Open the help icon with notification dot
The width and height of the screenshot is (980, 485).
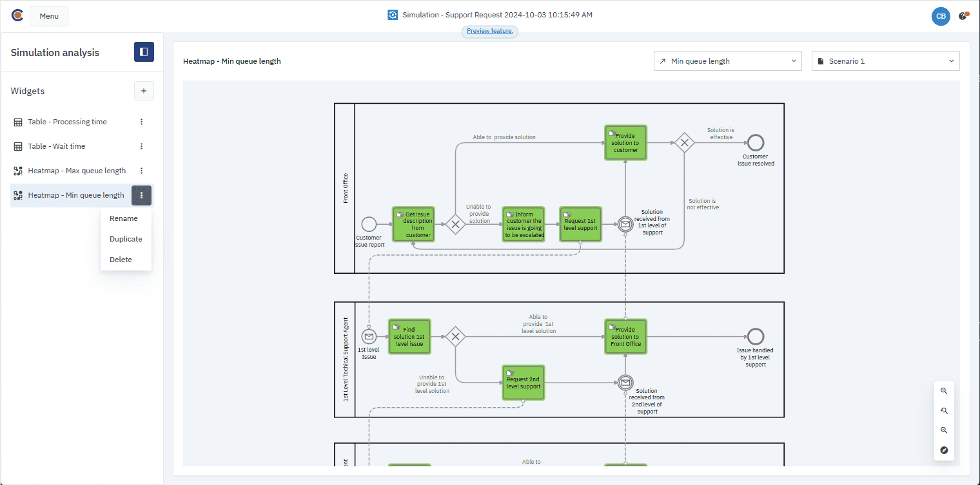click(963, 15)
